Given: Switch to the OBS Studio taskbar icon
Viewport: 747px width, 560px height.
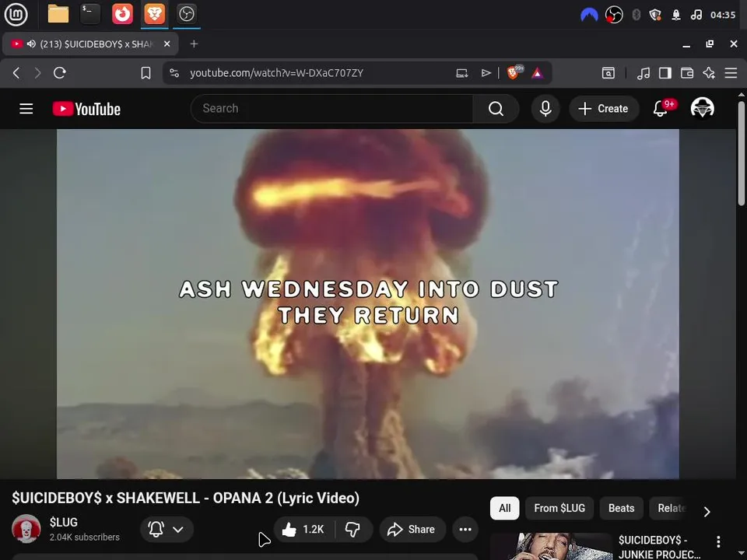Looking at the screenshot, I should [x=186, y=14].
